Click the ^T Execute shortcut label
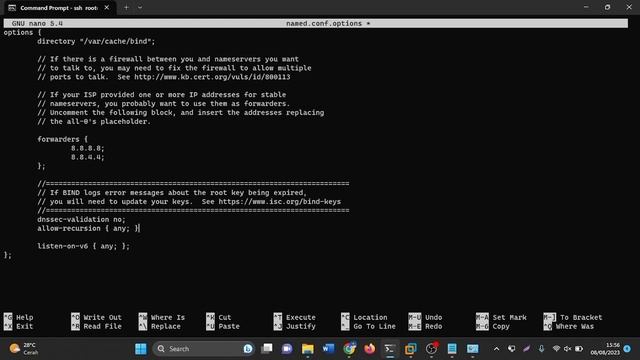 tap(295, 317)
